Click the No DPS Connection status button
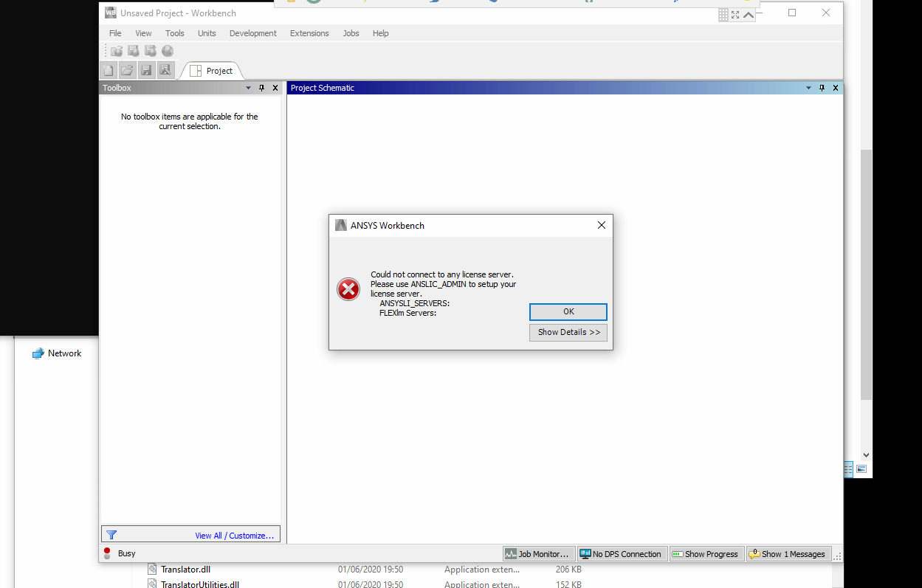 [x=622, y=554]
